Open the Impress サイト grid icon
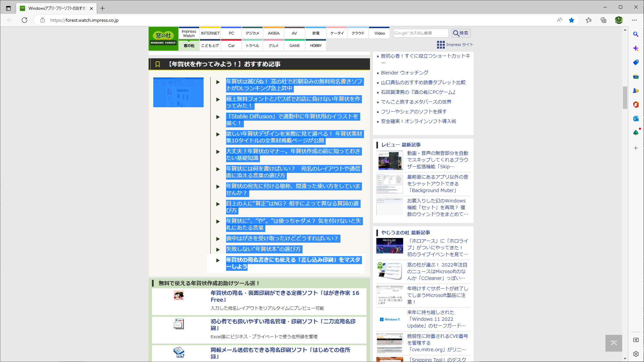This screenshot has height=362, width=644. coord(440,45)
